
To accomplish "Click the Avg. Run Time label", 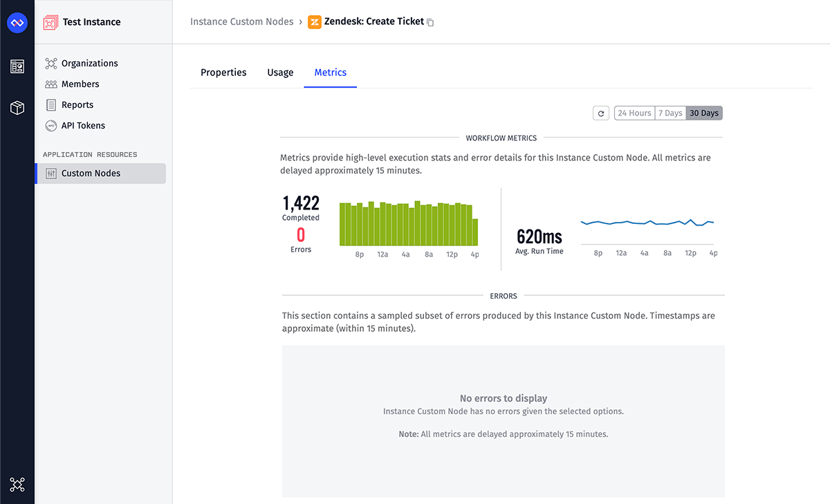I will click(x=539, y=252).
